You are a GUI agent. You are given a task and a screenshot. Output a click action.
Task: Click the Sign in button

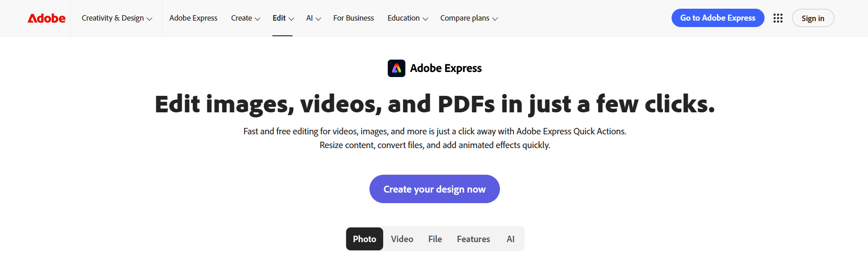[x=813, y=18]
